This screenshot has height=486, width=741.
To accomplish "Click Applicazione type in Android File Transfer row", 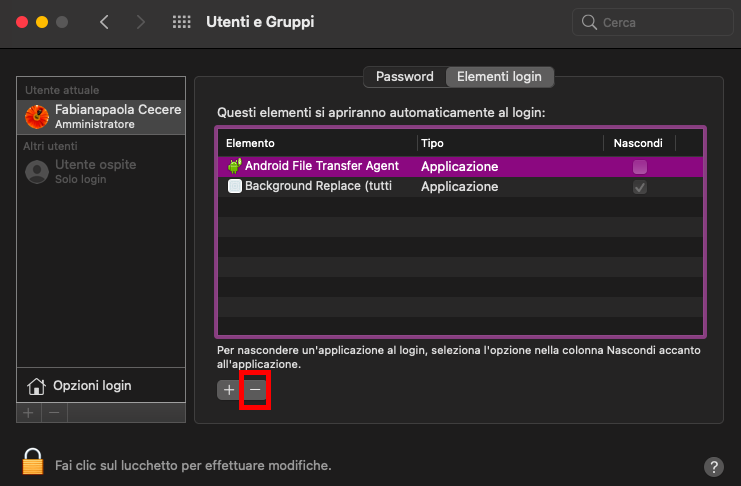I will [459, 166].
